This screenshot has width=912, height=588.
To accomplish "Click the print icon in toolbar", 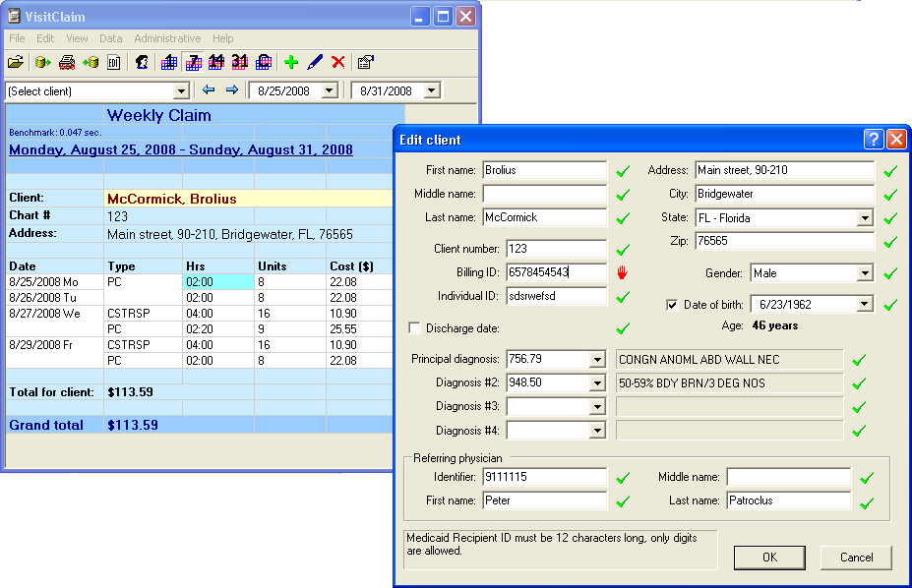I will pos(67,63).
